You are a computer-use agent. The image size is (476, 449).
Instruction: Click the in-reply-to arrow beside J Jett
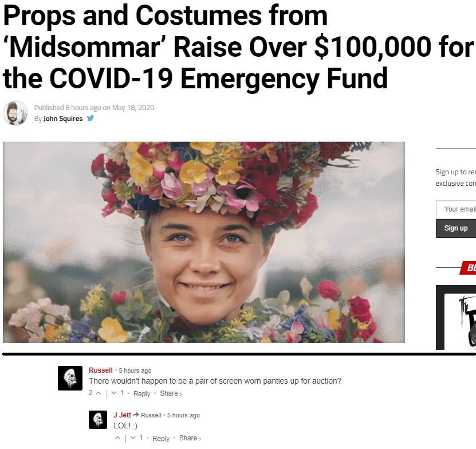click(x=136, y=415)
